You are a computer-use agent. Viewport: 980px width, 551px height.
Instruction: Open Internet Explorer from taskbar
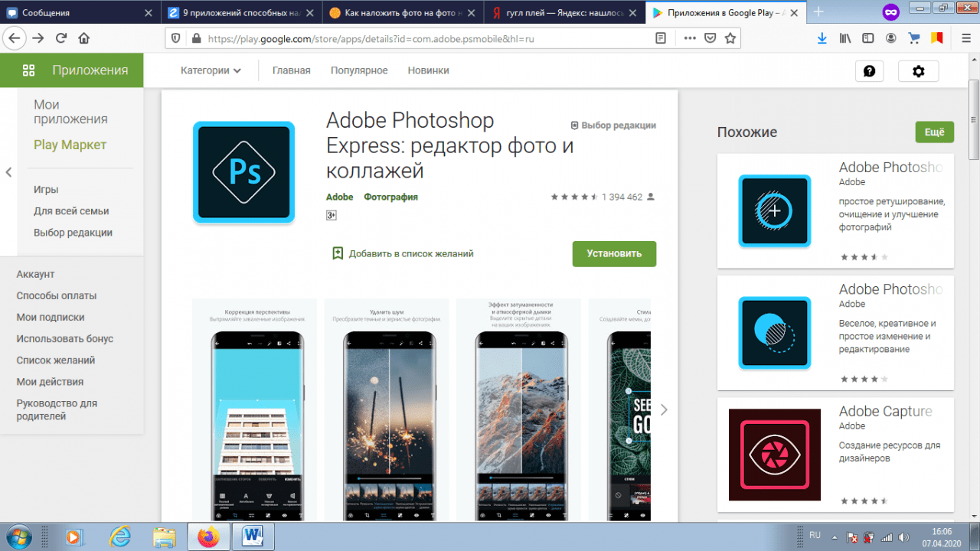tap(120, 536)
